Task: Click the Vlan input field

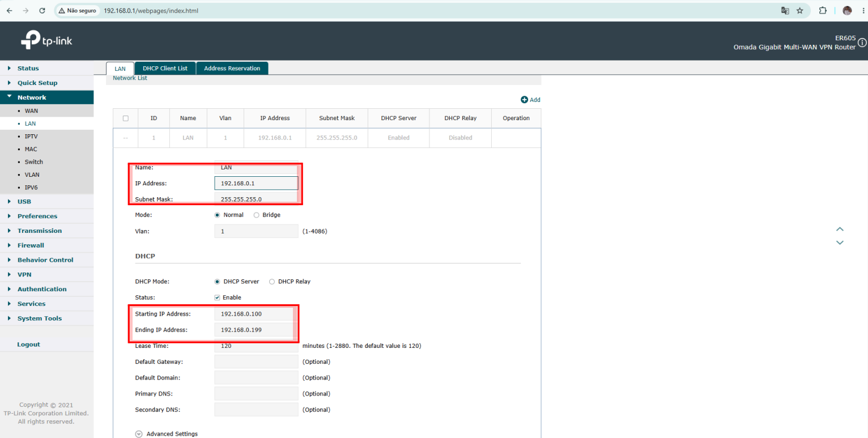Action: click(x=256, y=231)
